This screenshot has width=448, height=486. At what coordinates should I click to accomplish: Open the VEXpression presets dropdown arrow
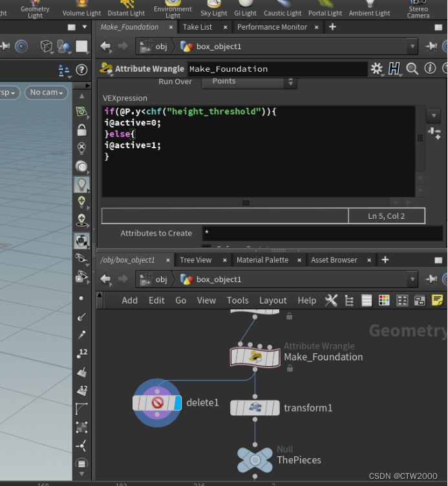(x=434, y=115)
